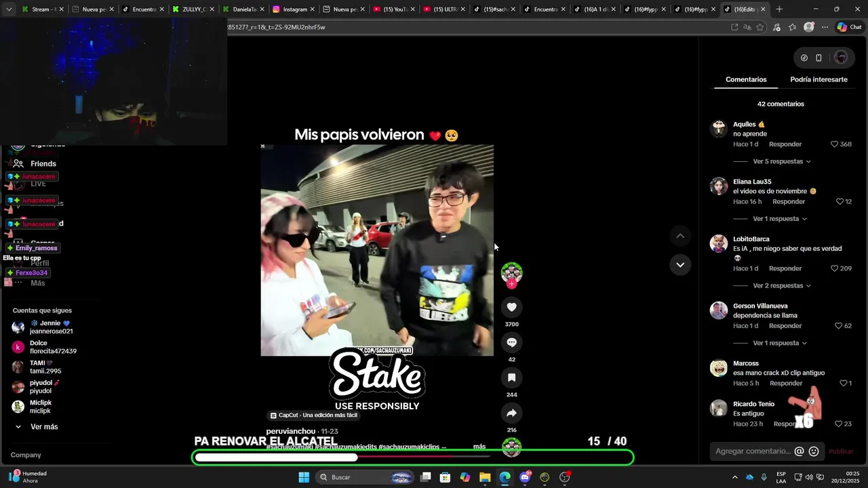868x488 pixels.
Task: Open the get-app phone icon at top right
Action: (818, 58)
